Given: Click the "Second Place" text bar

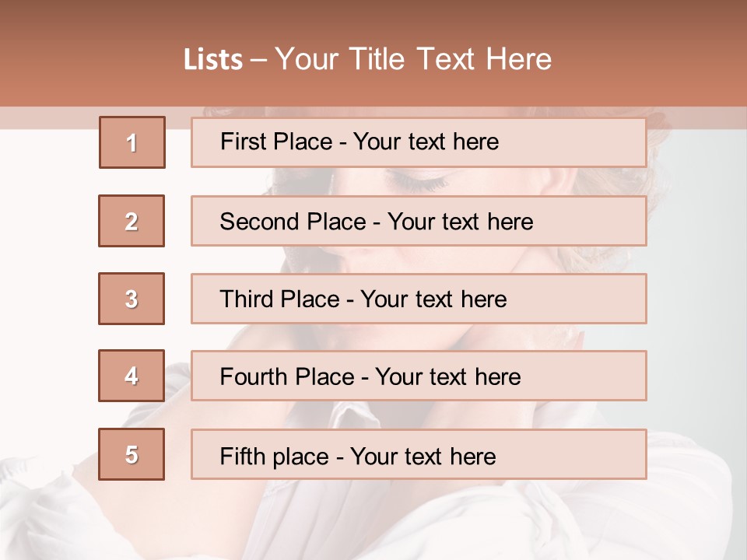Looking at the screenshot, I should pos(419,221).
